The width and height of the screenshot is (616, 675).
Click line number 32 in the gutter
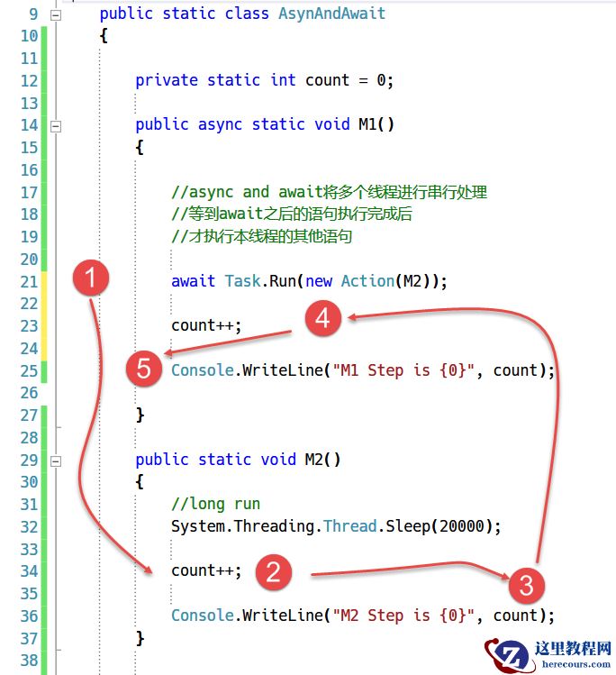click(29, 527)
